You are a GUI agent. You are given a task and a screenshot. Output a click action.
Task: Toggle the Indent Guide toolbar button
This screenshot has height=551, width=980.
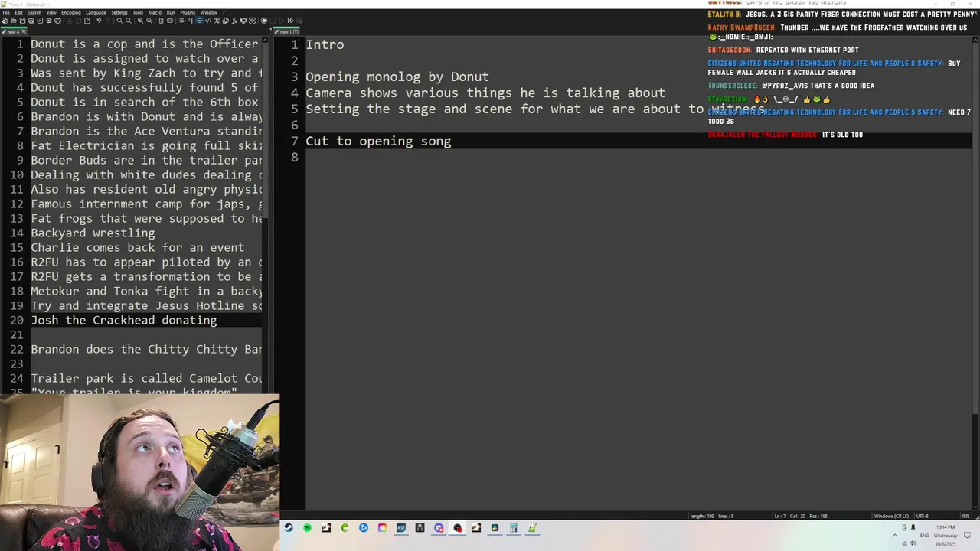coord(199,21)
